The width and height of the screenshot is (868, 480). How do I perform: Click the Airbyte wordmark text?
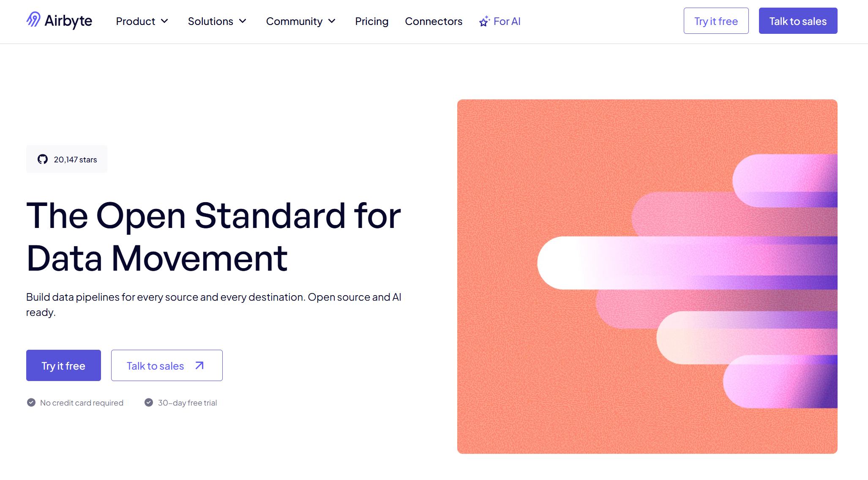[68, 21]
